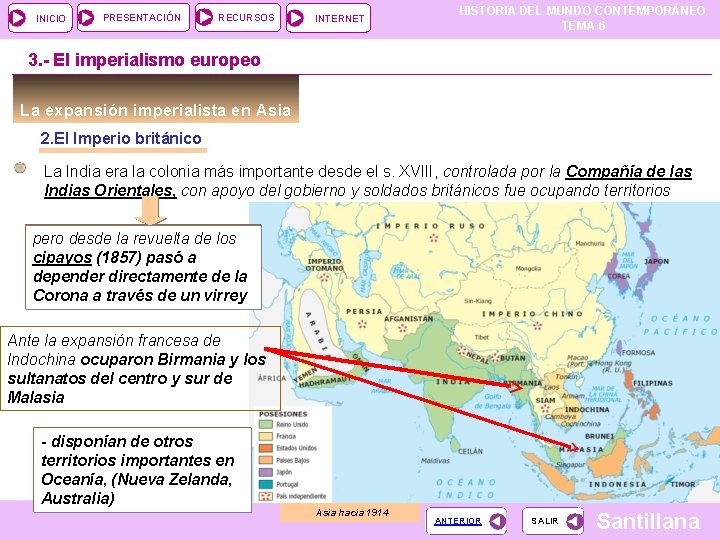Click the underlined 'Indias Orientales' text
Screen dimensions: 720x540
coord(110,190)
